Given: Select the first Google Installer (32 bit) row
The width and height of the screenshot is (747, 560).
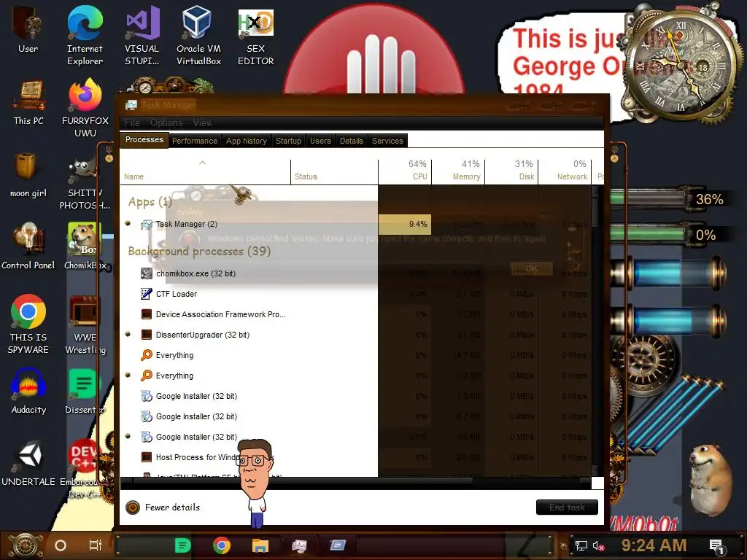Looking at the screenshot, I should pos(355,396).
